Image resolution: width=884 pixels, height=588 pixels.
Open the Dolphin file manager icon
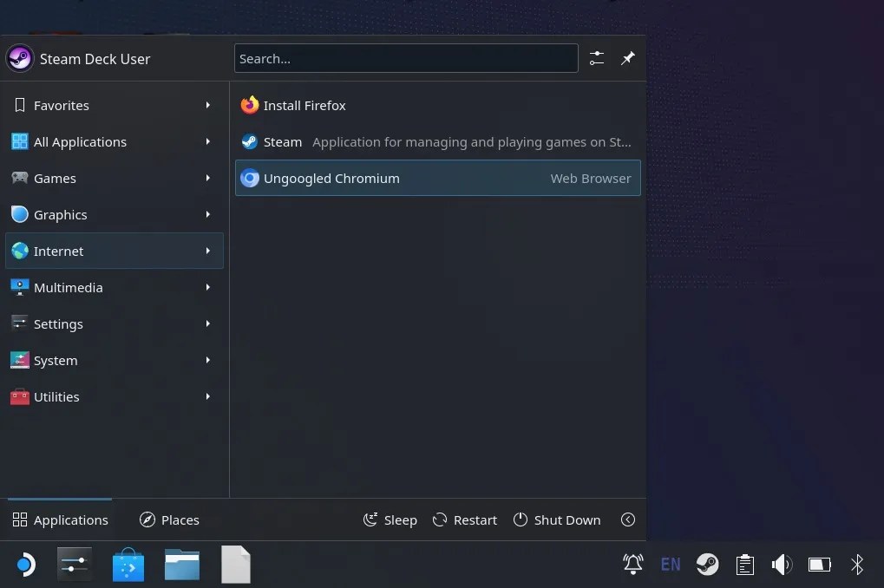pos(181,565)
